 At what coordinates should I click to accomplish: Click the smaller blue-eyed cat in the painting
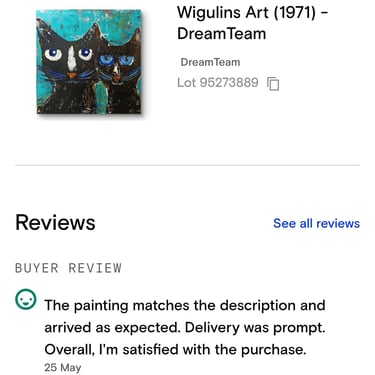(x=118, y=75)
